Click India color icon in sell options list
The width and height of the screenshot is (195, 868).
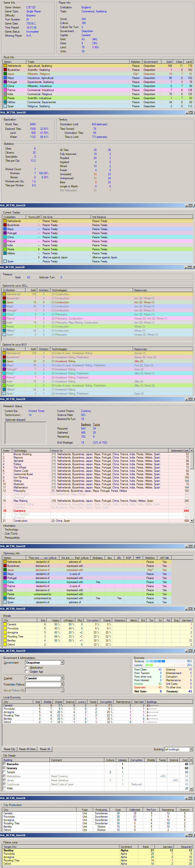pos(4,323)
